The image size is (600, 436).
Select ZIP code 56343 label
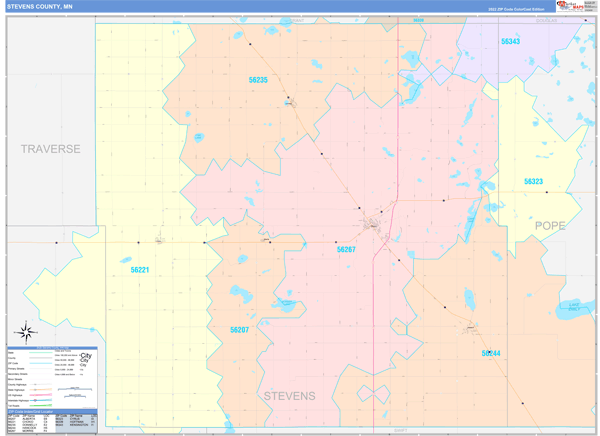510,41
